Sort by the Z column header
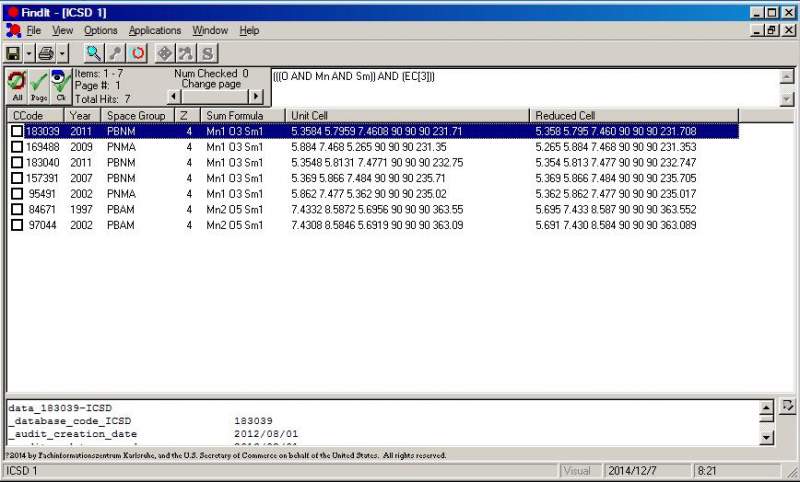The width and height of the screenshot is (800, 482). (188, 116)
